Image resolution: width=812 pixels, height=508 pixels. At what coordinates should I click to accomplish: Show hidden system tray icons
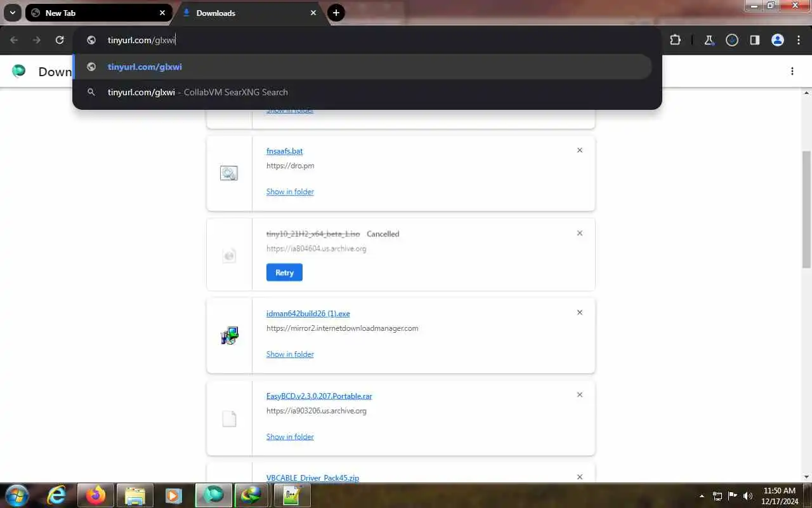pos(702,496)
